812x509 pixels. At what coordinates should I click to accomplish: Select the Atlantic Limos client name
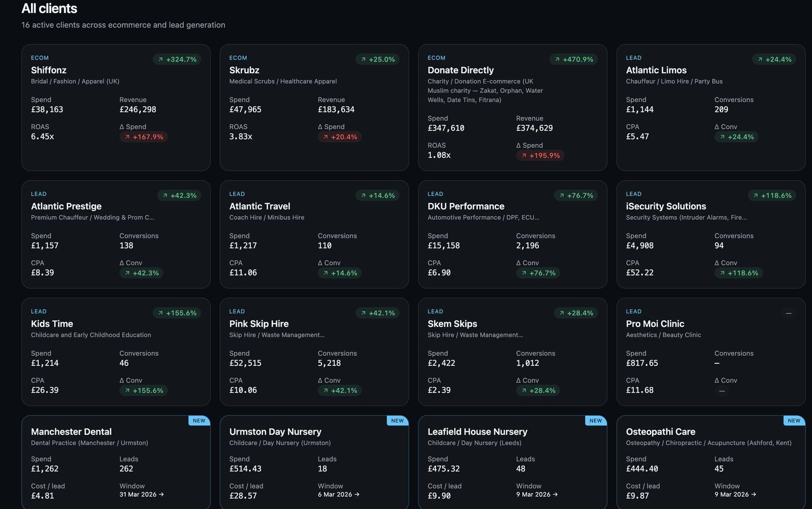[656, 70]
